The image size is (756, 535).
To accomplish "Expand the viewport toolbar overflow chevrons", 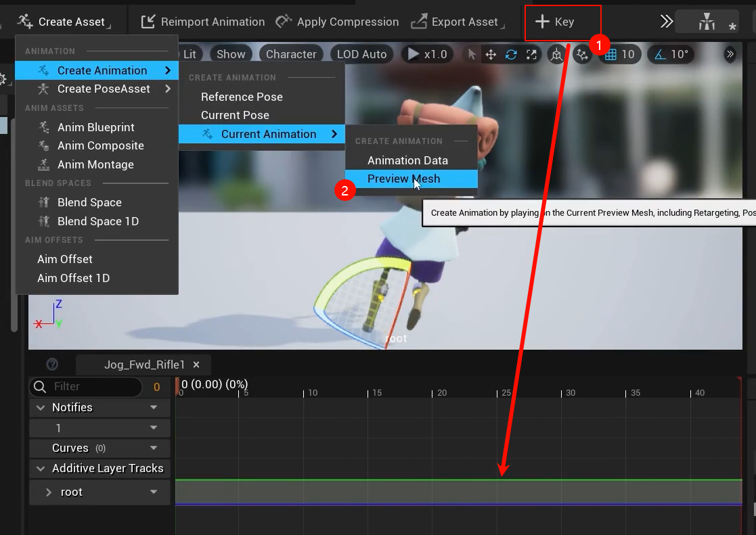I will (x=730, y=54).
